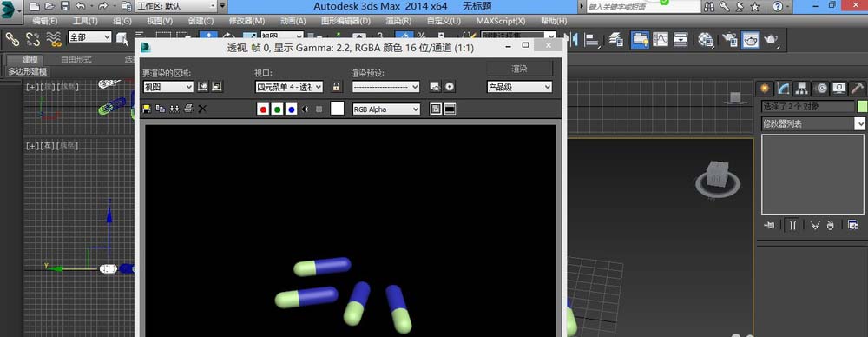868x337 pixels.
Task: Open the 帮助(H) menu
Action: 554,21
